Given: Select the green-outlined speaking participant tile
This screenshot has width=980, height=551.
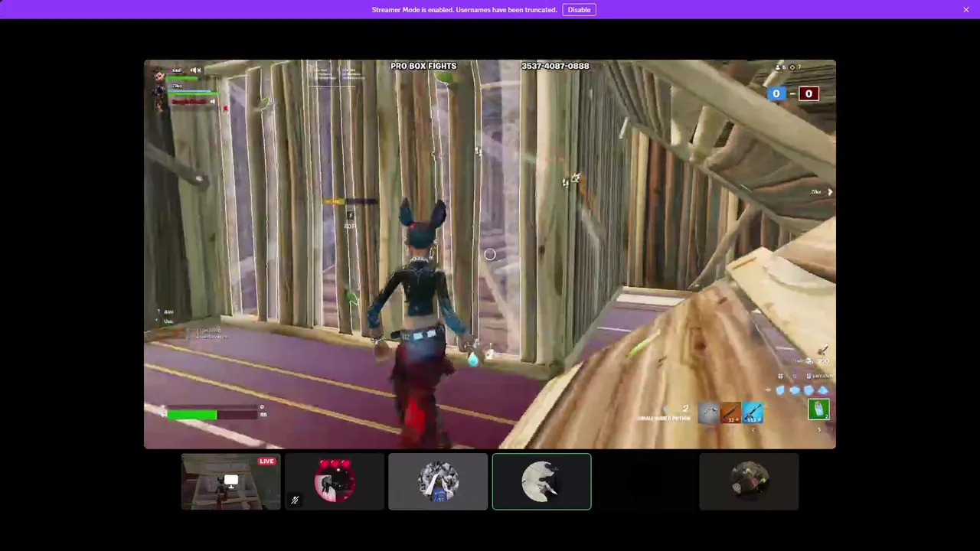Looking at the screenshot, I should click(541, 481).
